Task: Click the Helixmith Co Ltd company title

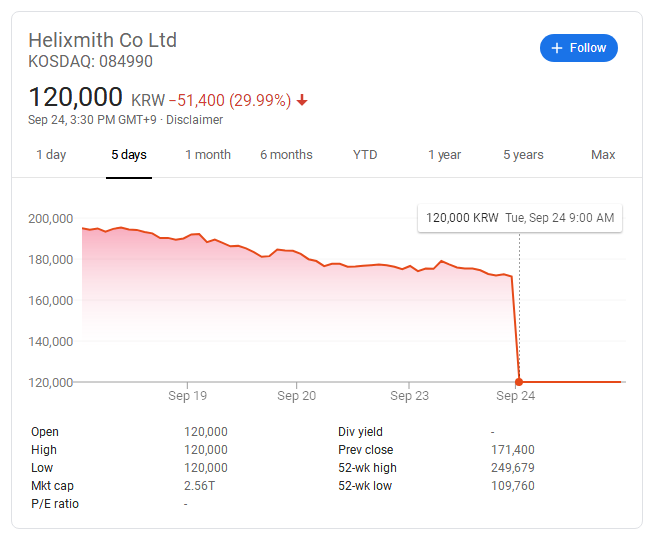Action: 103,40
